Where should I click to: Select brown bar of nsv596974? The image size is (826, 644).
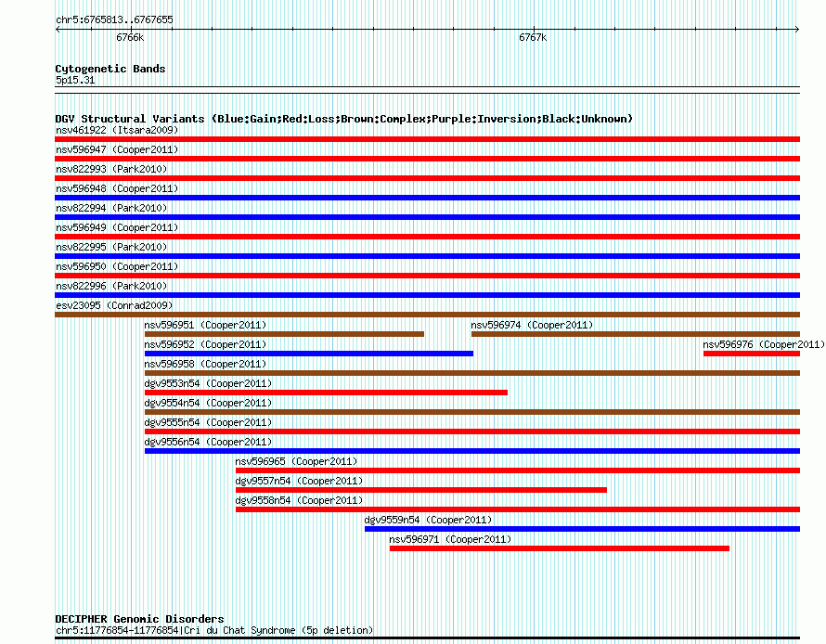point(636,334)
